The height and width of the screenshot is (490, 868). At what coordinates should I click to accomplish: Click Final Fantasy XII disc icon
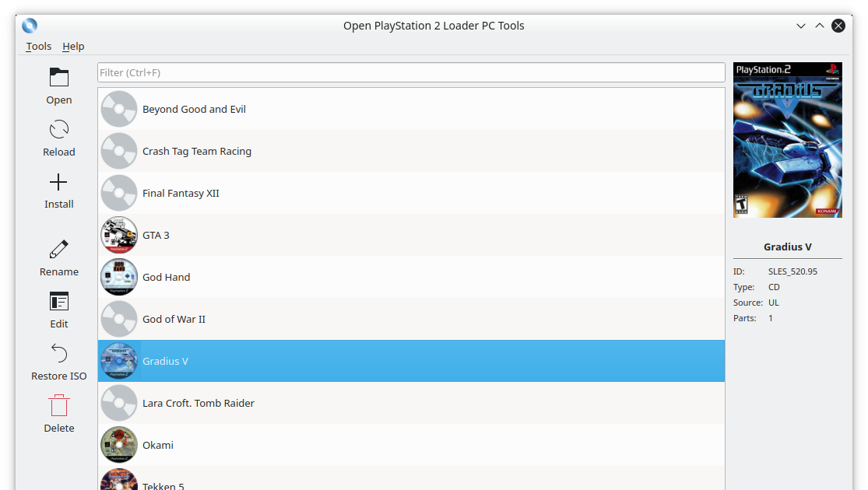119,193
